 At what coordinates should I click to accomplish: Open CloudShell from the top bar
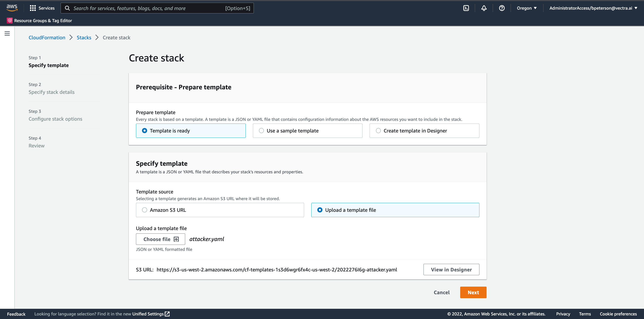(x=466, y=8)
